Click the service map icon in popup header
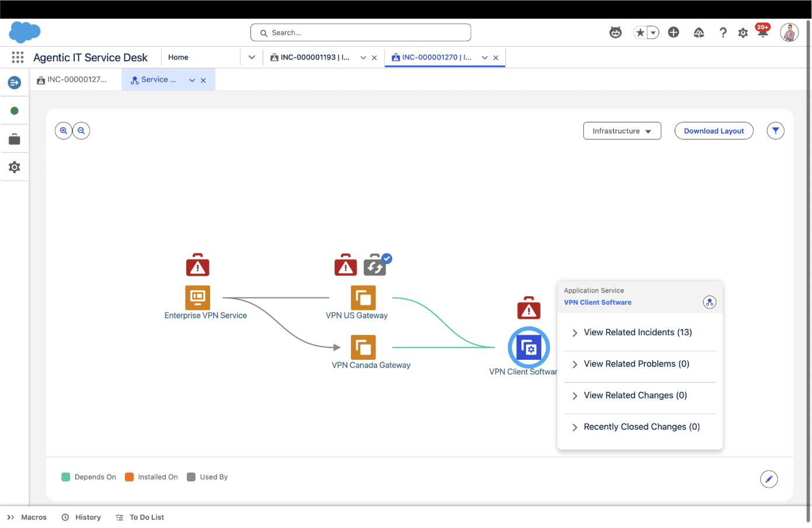Viewport: 812px width, 528px height. click(x=709, y=303)
